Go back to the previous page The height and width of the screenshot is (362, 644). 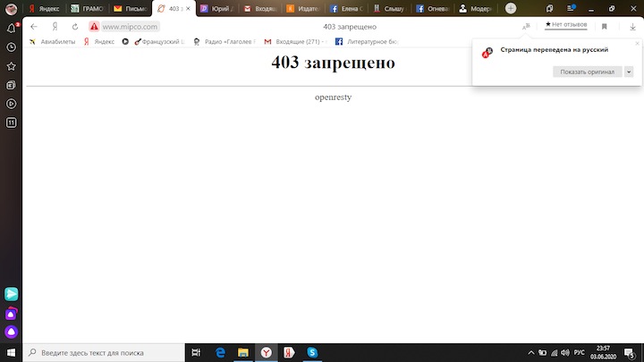pos(34,27)
